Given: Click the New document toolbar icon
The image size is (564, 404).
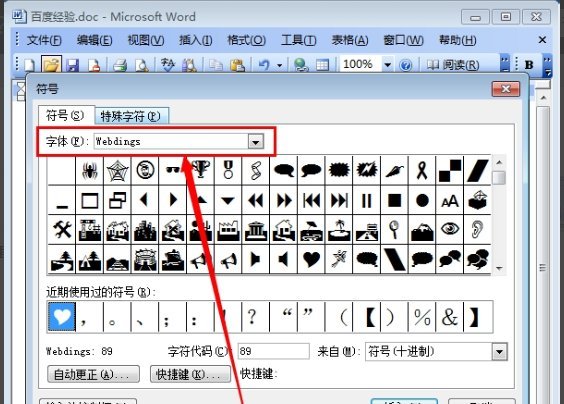Looking at the screenshot, I should coord(30,65).
